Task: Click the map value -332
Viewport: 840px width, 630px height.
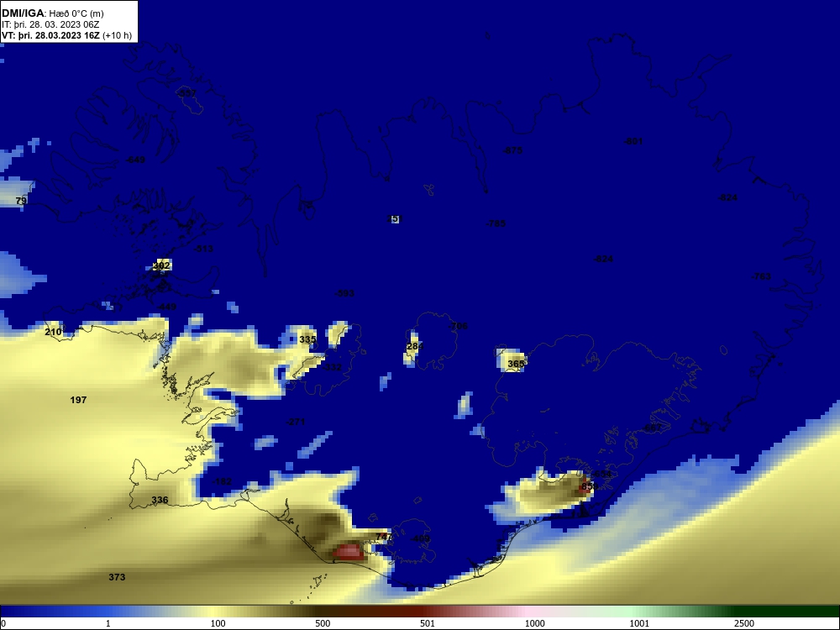Action: coord(332,367)
